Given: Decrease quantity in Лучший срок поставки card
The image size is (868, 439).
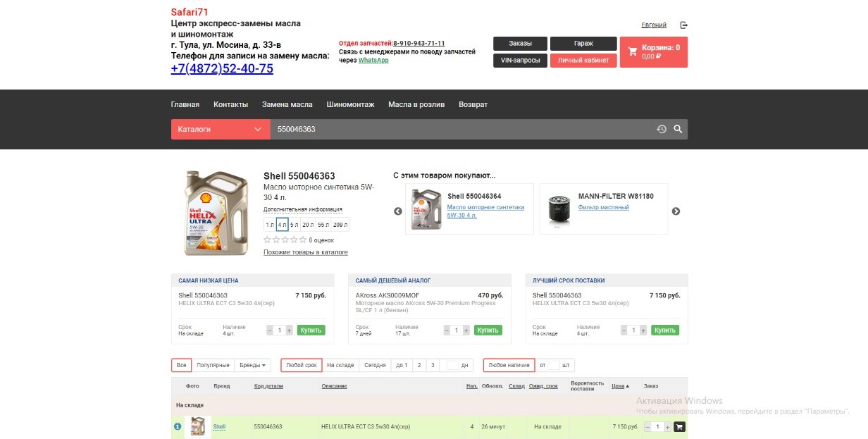Looking at the screenshot, I should tap(625, 330).
